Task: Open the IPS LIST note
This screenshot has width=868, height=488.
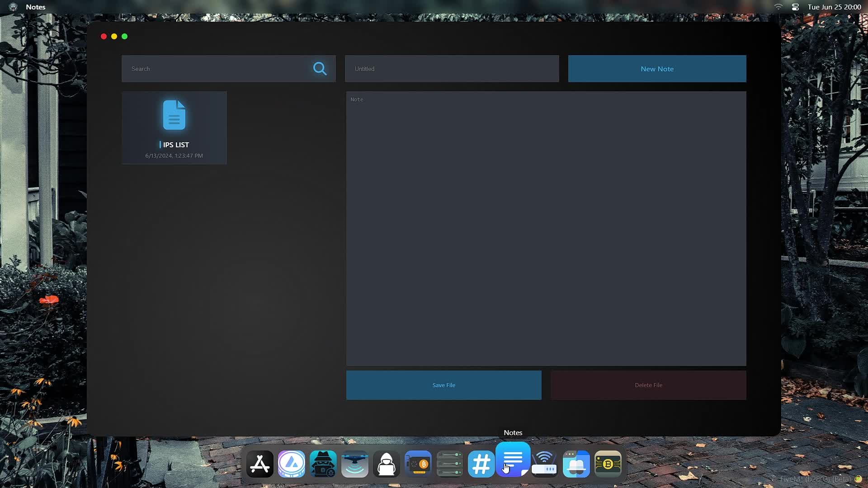Action: click(174, 128)
